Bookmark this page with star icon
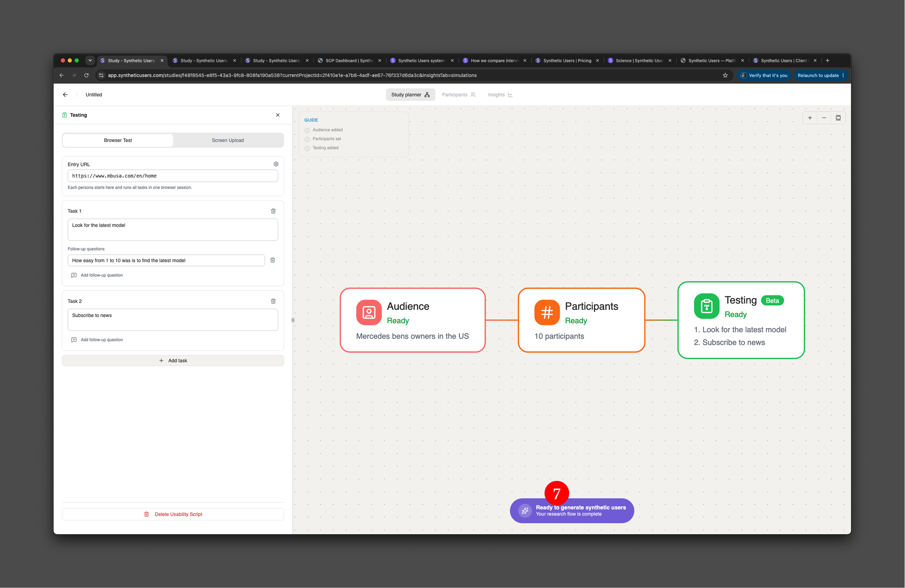905x588 pixels. [725, 75]
